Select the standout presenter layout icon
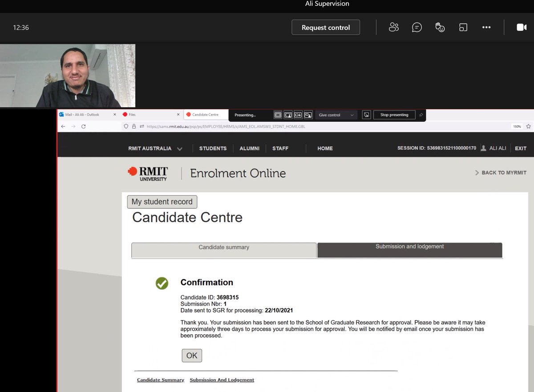This screenshot has height=392, width=534. point(288,115)
